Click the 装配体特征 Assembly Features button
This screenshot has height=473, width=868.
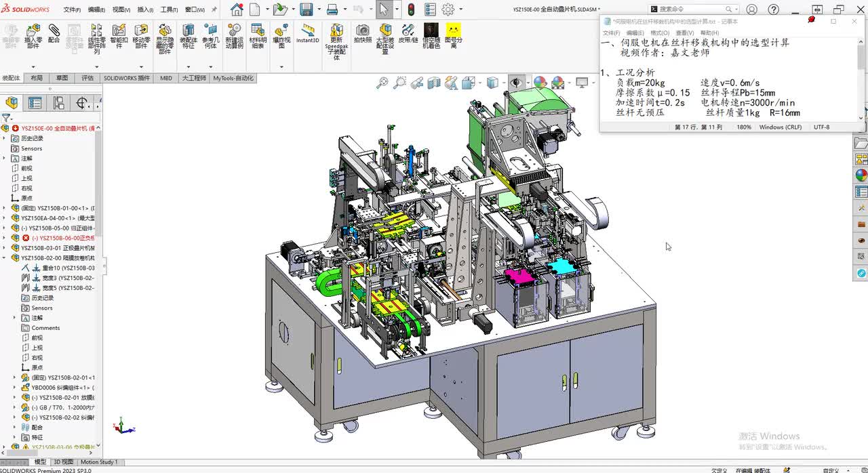[189, 37]
